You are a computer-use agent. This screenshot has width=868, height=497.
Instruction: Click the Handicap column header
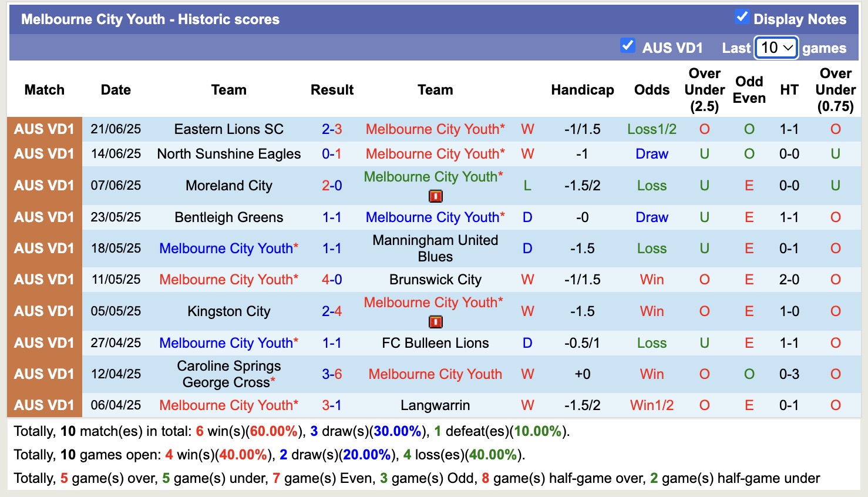point(582,90)
